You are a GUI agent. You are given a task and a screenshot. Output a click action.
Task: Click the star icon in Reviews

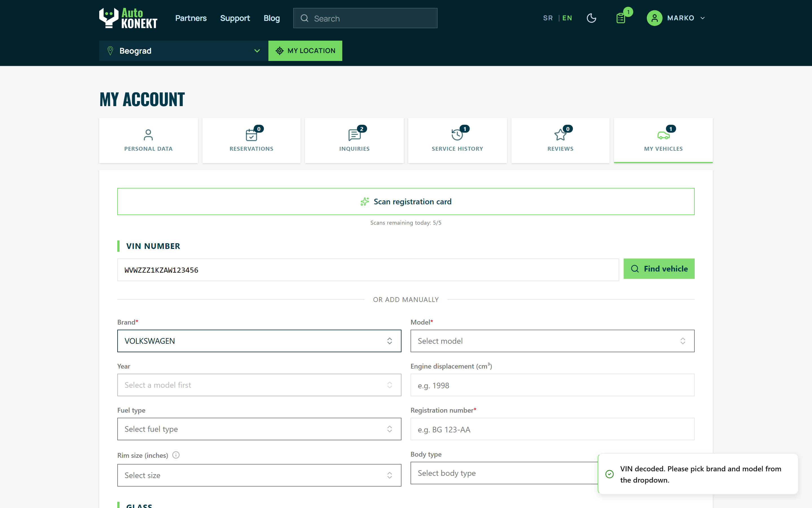tap(560, 135)
